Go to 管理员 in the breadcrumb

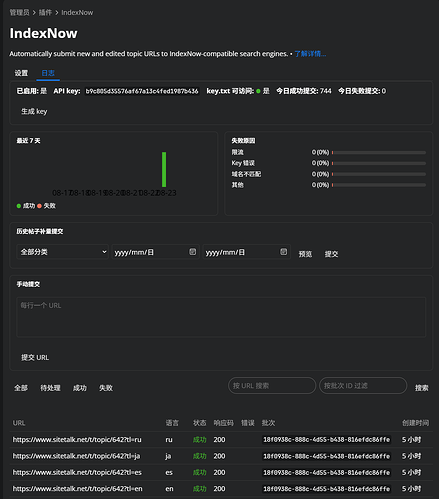[19, 12]
